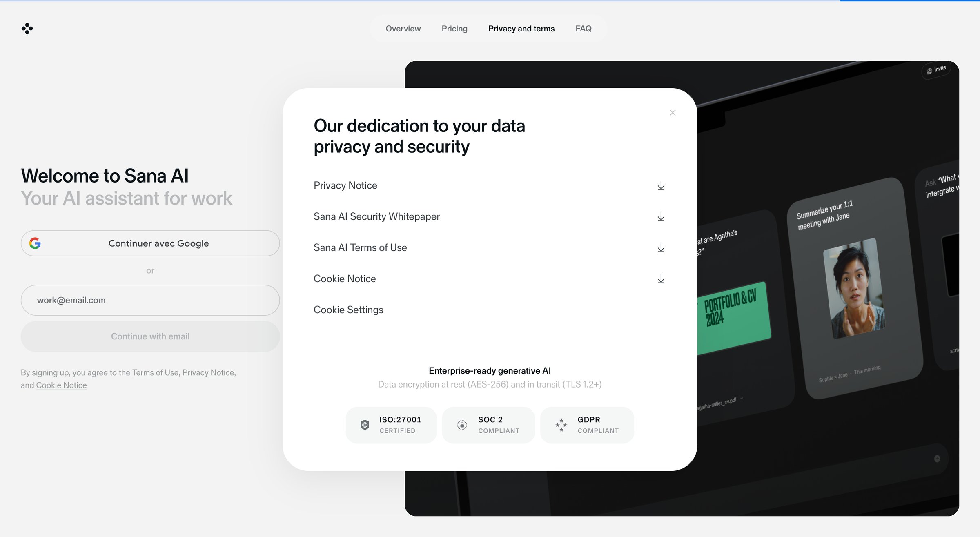980x537 pixels.
Task: Download the Cookie Notice document
Action: 661,279
